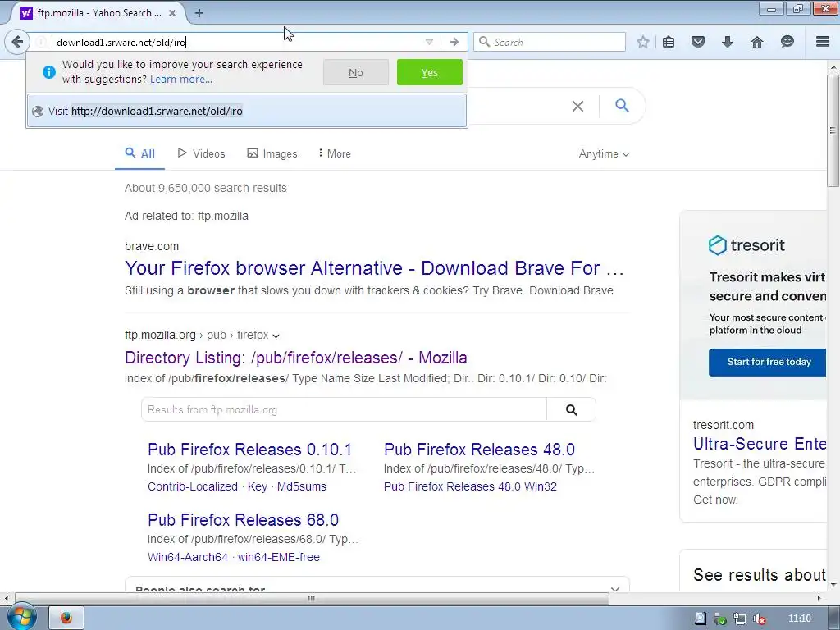The image size is (840, 630).
Task: Click the vertical scrollbar thumb
Action: click(833, 130)
